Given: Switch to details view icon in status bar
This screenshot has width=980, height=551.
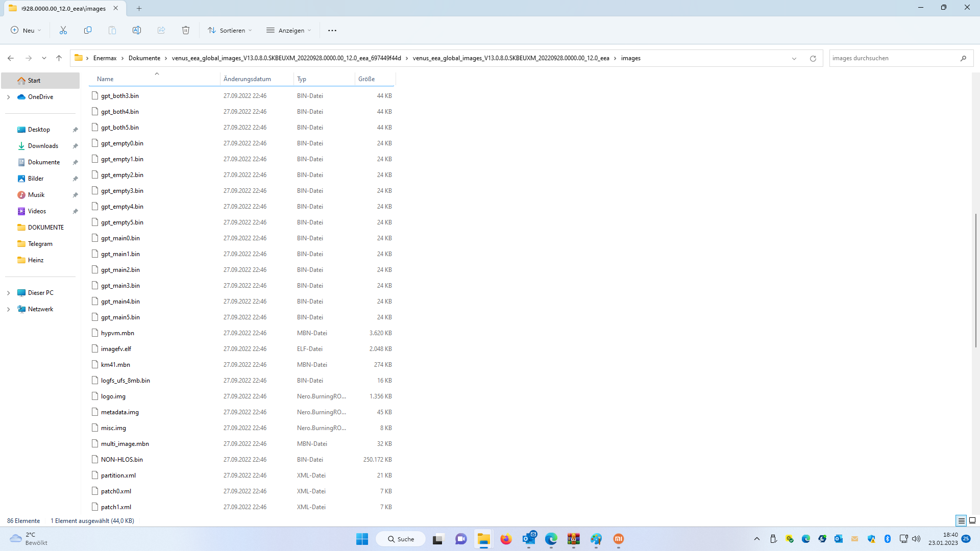Looking at the screenshot, I should [961, 520].
